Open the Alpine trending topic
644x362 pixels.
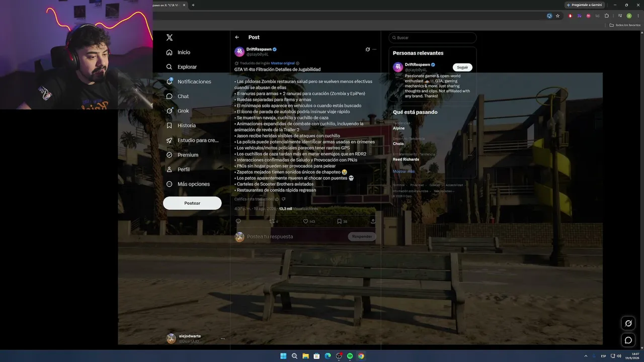click(399, 128)
